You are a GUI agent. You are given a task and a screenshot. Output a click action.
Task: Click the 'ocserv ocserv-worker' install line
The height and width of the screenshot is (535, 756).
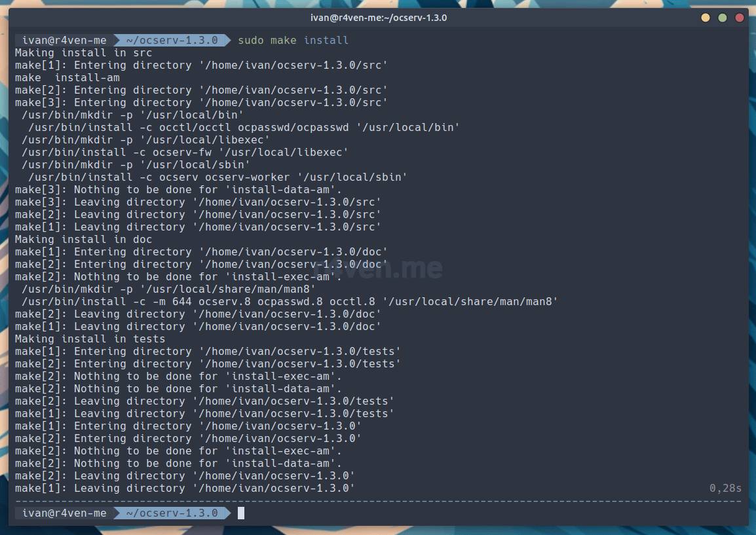pyautogui.click(x=217, y=177)
